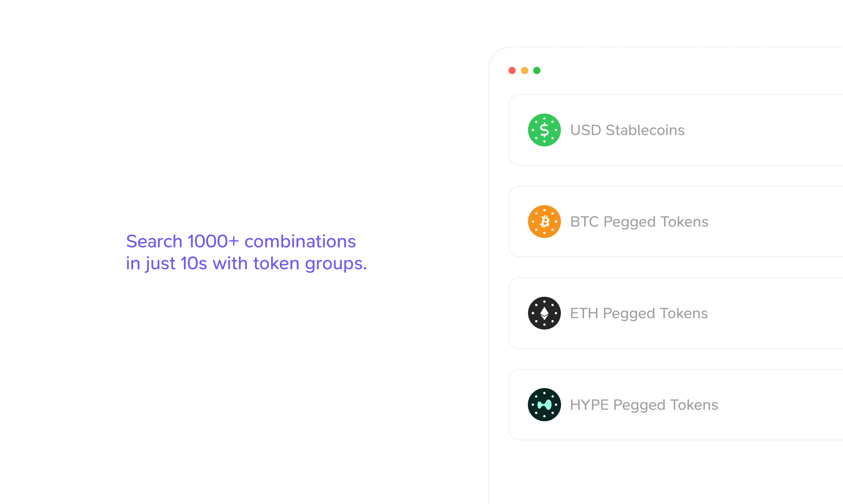Viewport: 843px width, 504px height.
Task: Click the 'in just 10s with token groups.' line
Action: point(246,264)
